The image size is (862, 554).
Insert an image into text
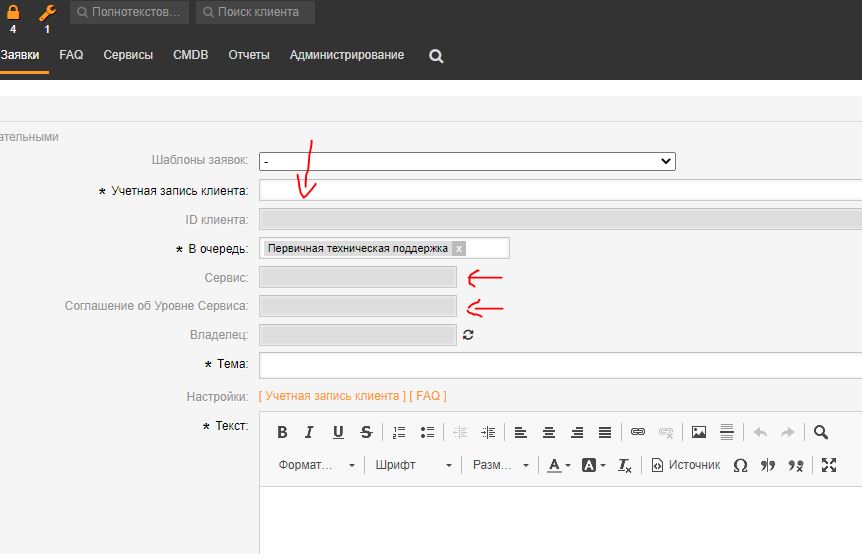(699, 433)
